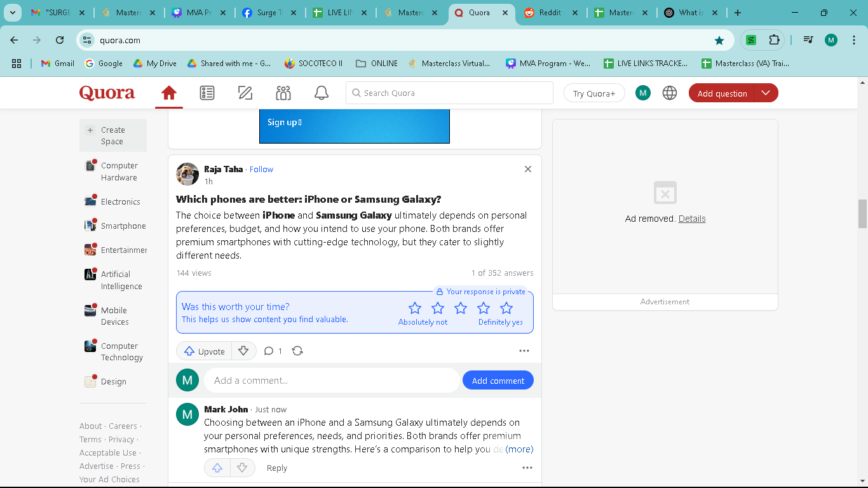
Task: Rate the answer five stars
Action: point(506,308)
